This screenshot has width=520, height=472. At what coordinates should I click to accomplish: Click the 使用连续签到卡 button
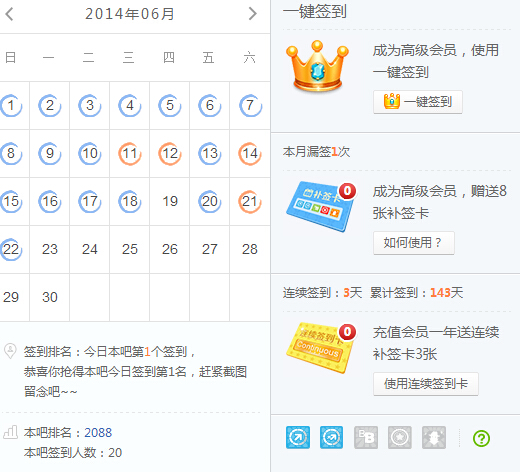click(426, 384)
